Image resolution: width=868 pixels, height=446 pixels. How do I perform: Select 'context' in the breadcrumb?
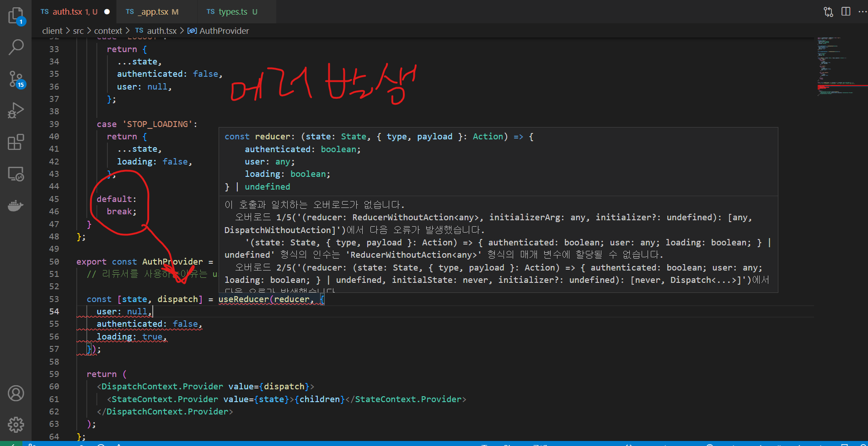click(x=108, y=31)
